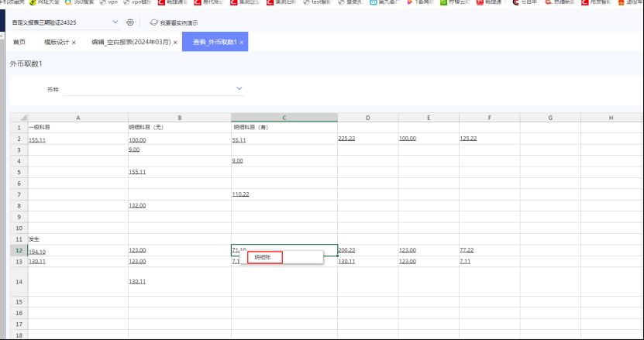Screen dimensions: 644x340
Task: Select the cell containing 发生 in row 11
Action: tap(77, 240)
